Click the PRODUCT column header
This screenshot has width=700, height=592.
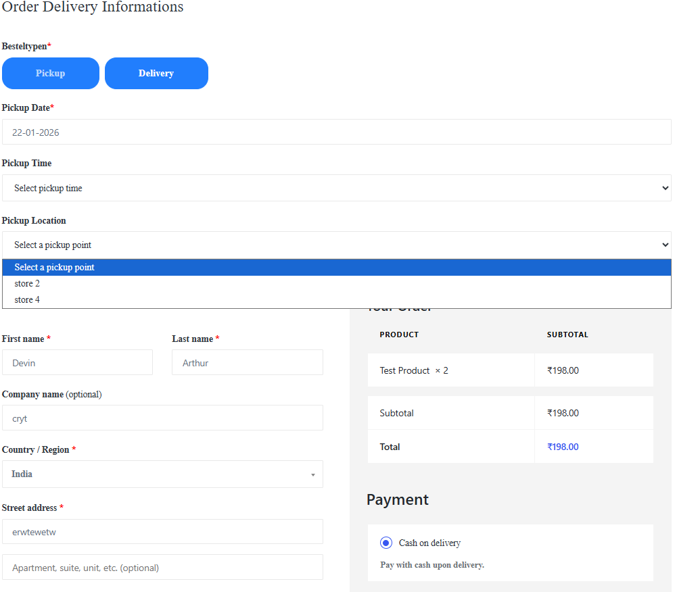[399, 335]
